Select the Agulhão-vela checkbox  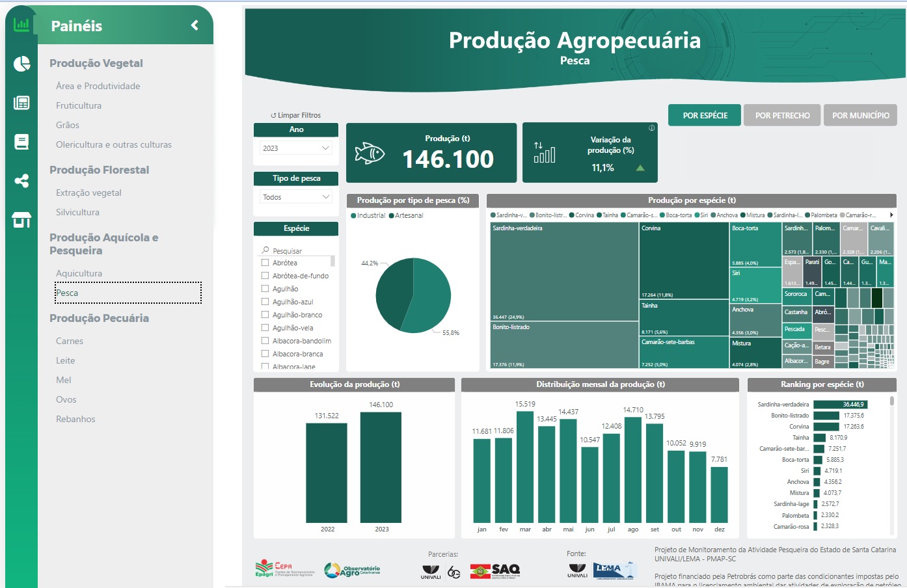[265, 328]
